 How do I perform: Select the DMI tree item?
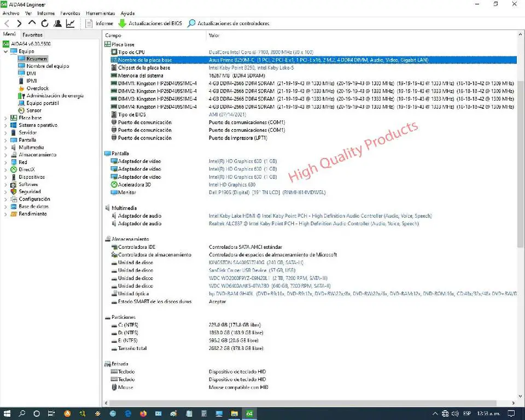(x=31, y=73)
